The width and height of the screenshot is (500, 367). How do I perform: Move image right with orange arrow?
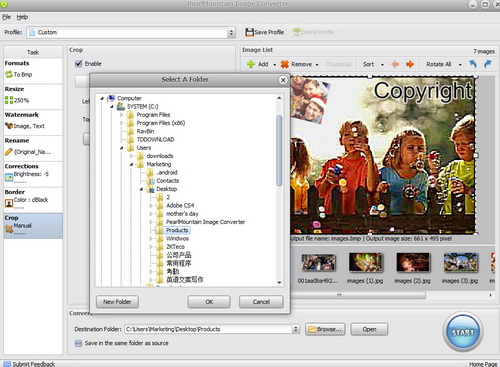point(410,64)
